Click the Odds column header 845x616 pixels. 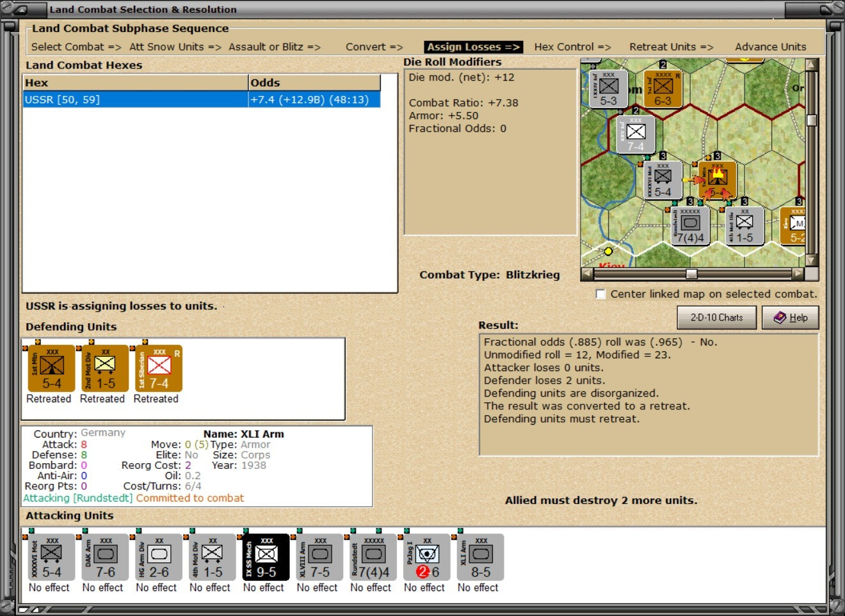coord(314,83)
